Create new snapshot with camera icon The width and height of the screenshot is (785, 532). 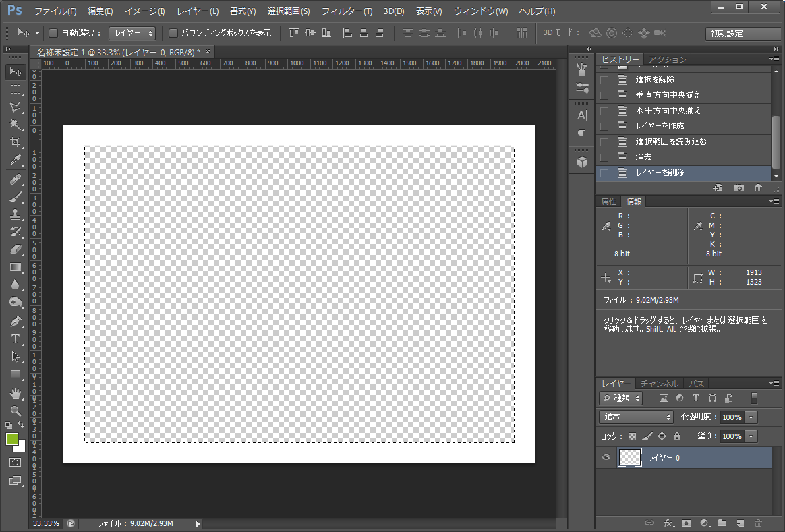739,188
